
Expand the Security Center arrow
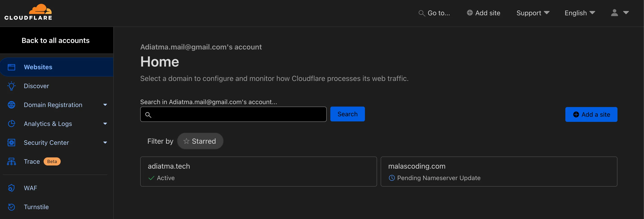click(105, 142)
